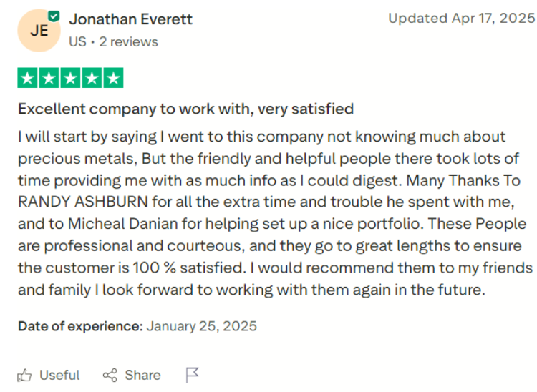Click the fifth green rating star

tap(113, 78)
